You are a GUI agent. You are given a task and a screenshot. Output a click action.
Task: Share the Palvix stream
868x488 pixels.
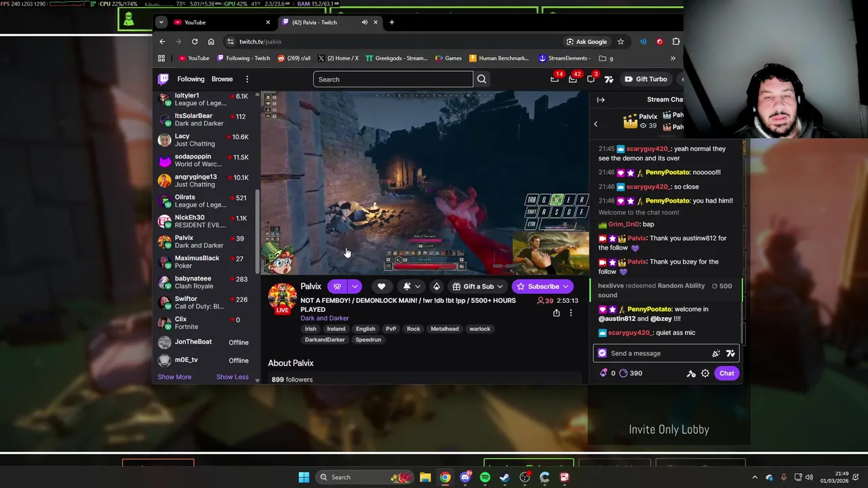[x=556, y=312]
